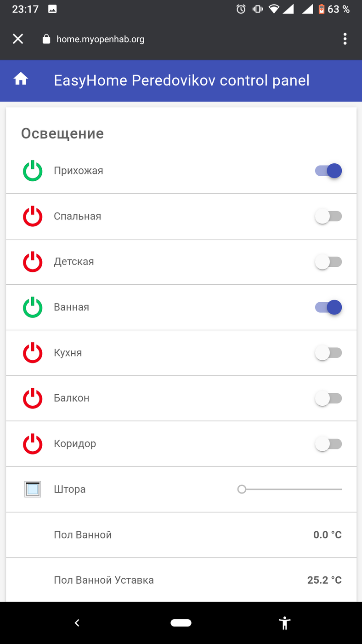Tap the home icon in header
Screen dimensions: 362x644
pyautogui.click(x=21, y=80)
